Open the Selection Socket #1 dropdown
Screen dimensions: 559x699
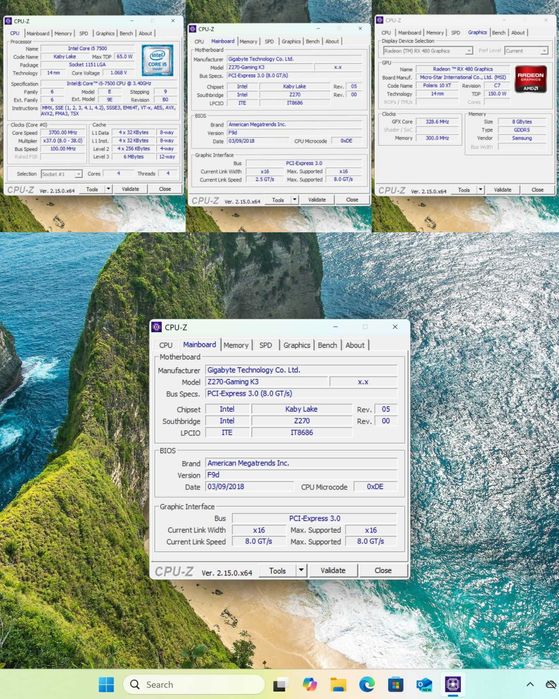[62, 174]
